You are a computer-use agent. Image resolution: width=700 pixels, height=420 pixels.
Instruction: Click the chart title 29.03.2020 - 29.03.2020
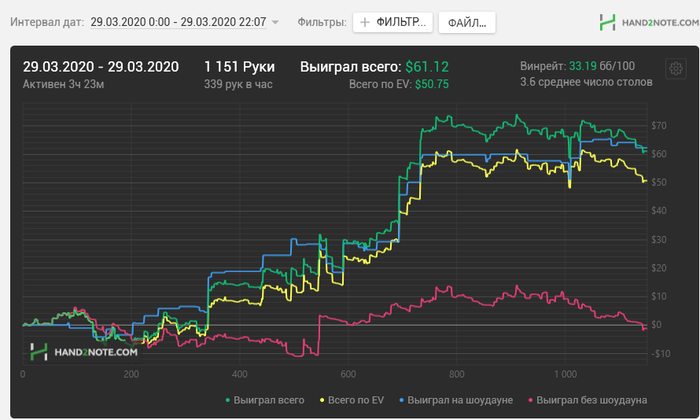point(101,67)
